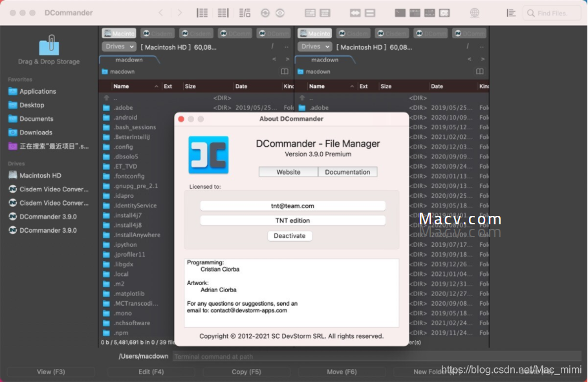Open the first dark terminal icon in toolbar
This screenshot has width=588, height=382.
[x=400, y=13]
